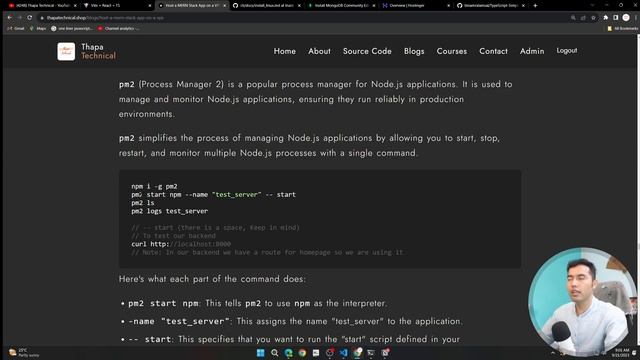Open the Chrome profile avatar
640x360 pixels.
point(626,18)
